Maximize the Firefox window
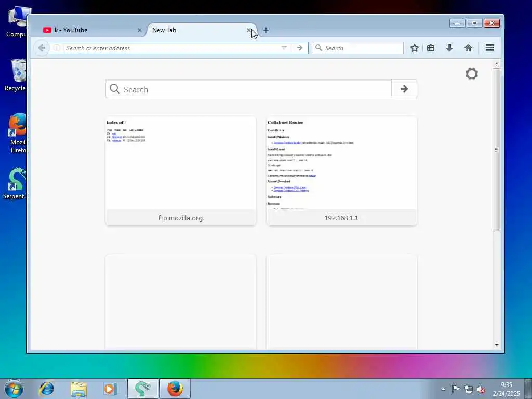The height and width of the screenshot is (399, 532). pos(474,23)
